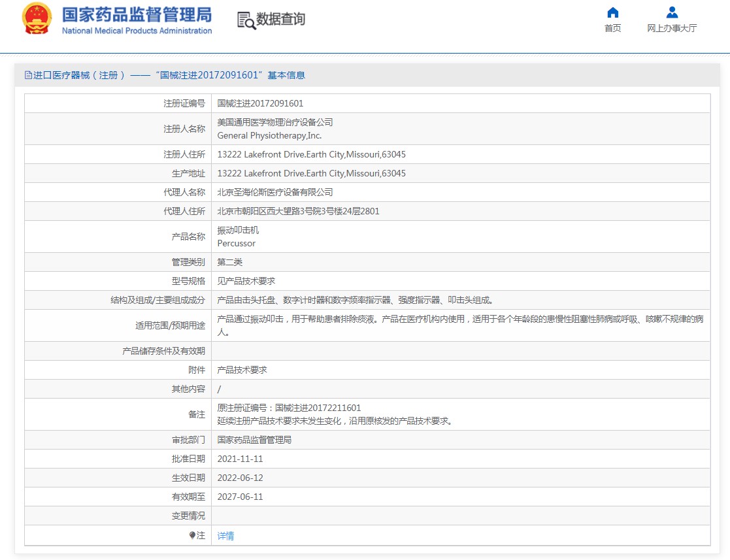Click the 审批部门 label
The width and height of the screenshot is (730, 560).
[189, 440]
